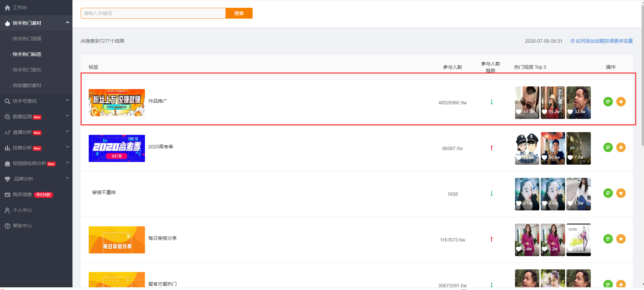Click the 2020高考季 blue banner thumbnail
The height and width of the screenshot is (290, 644).
click(x=117, y=148)
